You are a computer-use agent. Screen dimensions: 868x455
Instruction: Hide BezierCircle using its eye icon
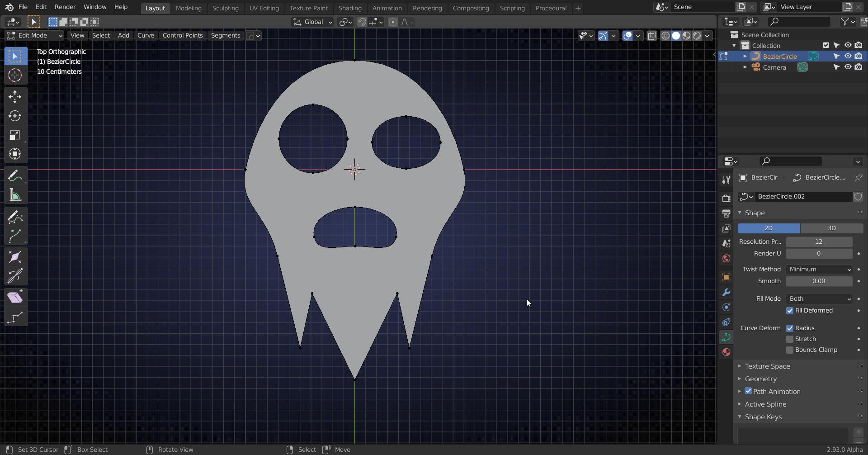pos(848,56)
